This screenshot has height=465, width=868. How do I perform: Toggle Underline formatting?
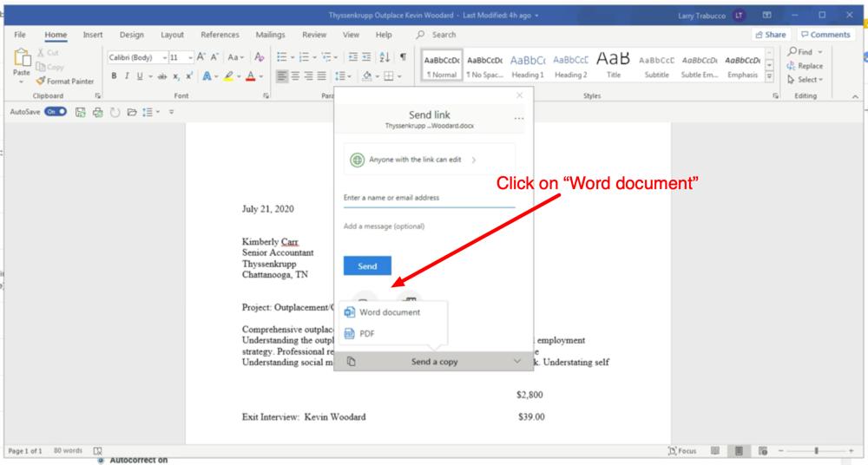[140, 76]
